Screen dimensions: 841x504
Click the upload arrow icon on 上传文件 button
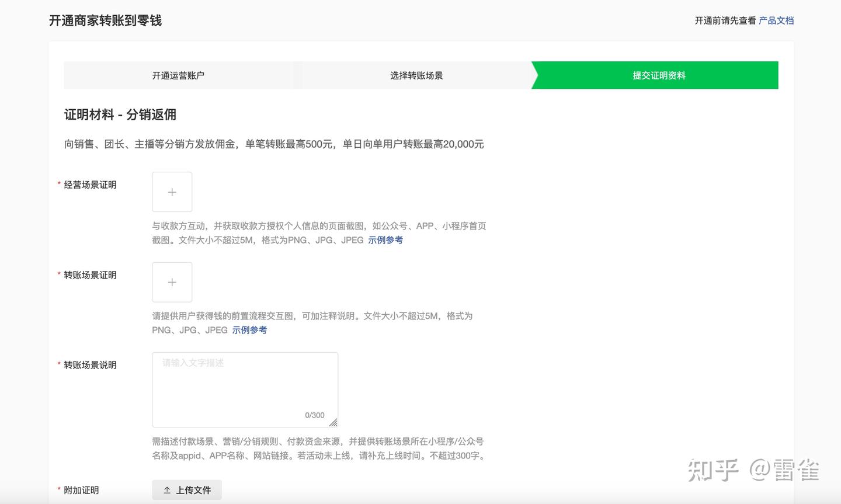tap(166, 489)
